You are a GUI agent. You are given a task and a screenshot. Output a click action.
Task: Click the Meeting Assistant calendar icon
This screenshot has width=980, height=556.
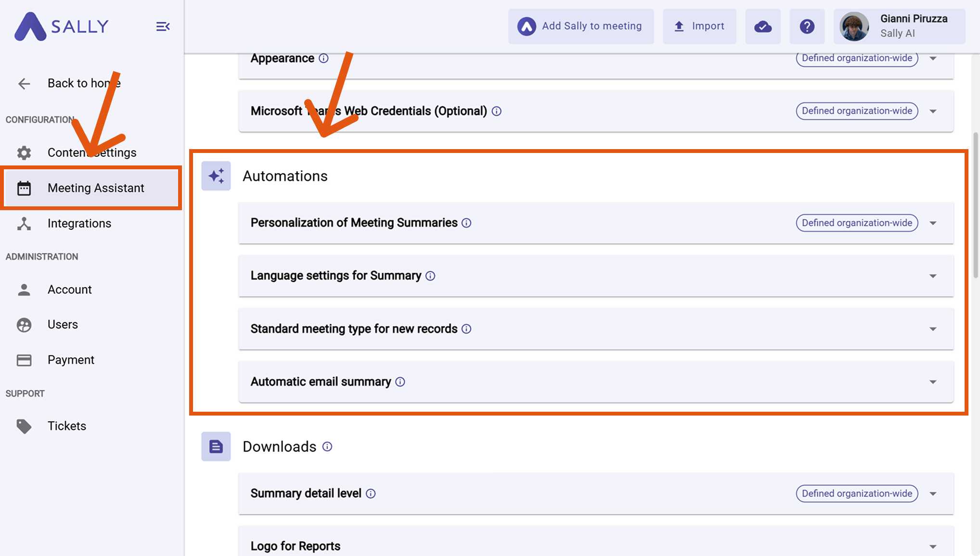tap(24, 188)
